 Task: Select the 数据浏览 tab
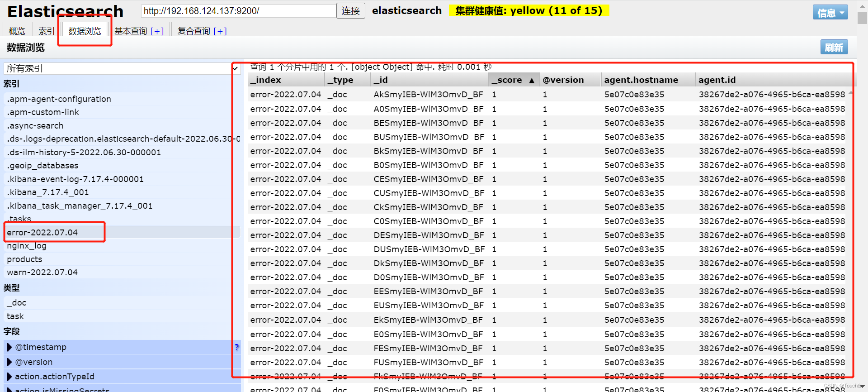[85, 31]
